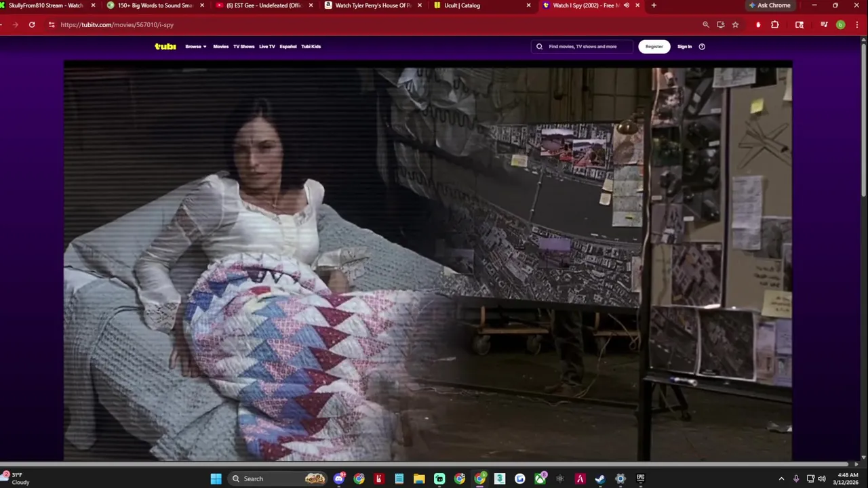Expand the Browse dropdown menu
The width and height of the screenshot is (868, 488).
coord(195,46)
